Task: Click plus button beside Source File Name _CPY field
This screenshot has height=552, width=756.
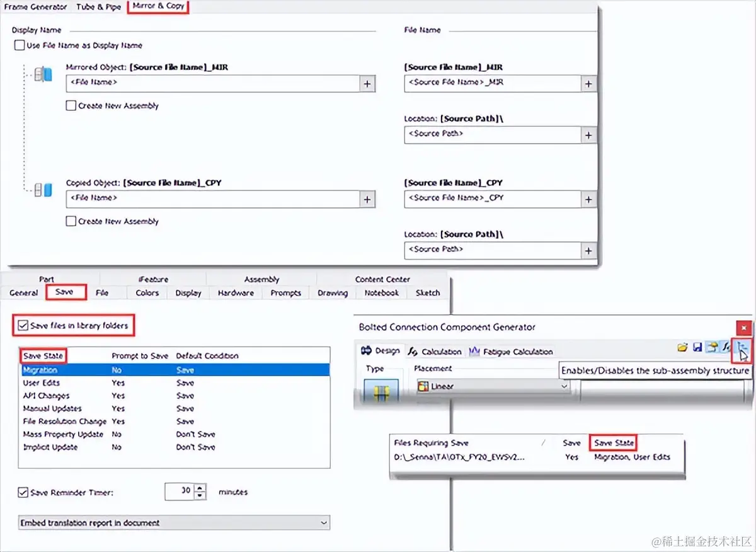Action: pos(588,199)
